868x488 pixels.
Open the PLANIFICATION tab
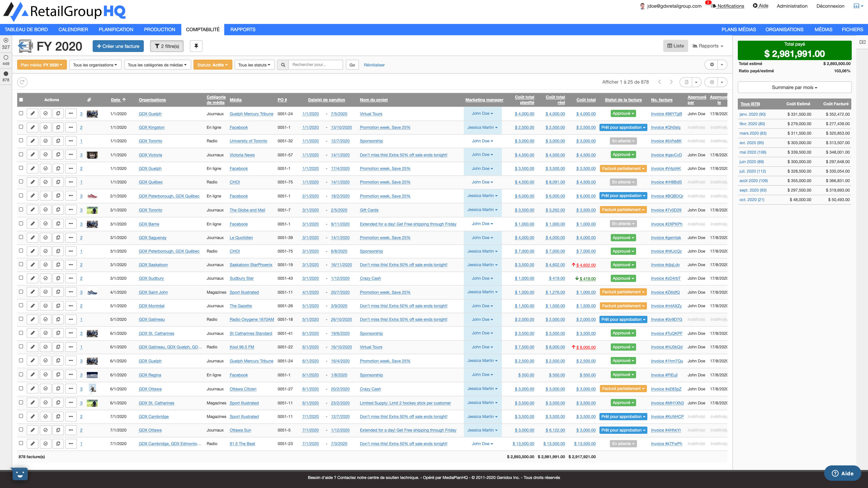point(116,30)
